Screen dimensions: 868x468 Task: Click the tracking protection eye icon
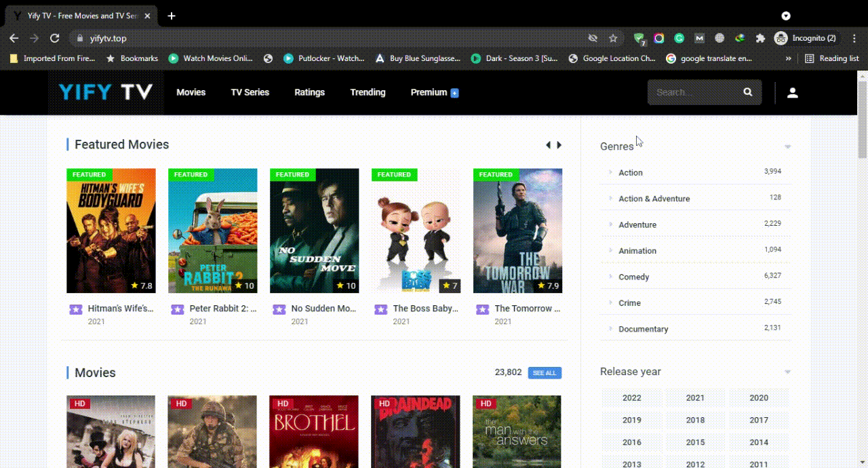593,38
